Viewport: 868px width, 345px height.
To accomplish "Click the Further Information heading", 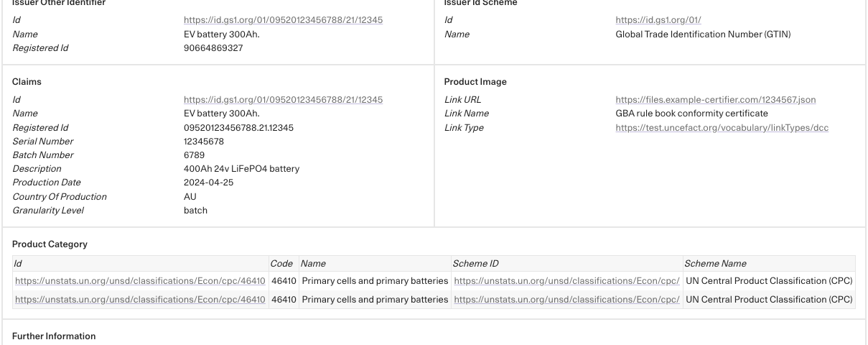I will (54, 336).
